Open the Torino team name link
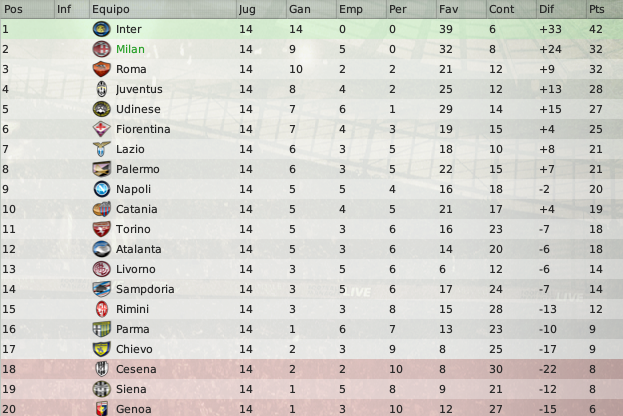 133,229
